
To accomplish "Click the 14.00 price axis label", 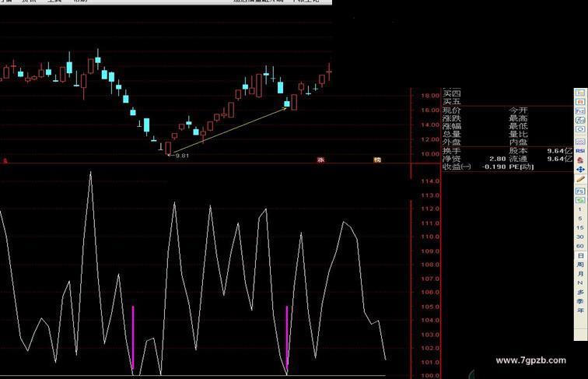I will [x=430, y=125].
